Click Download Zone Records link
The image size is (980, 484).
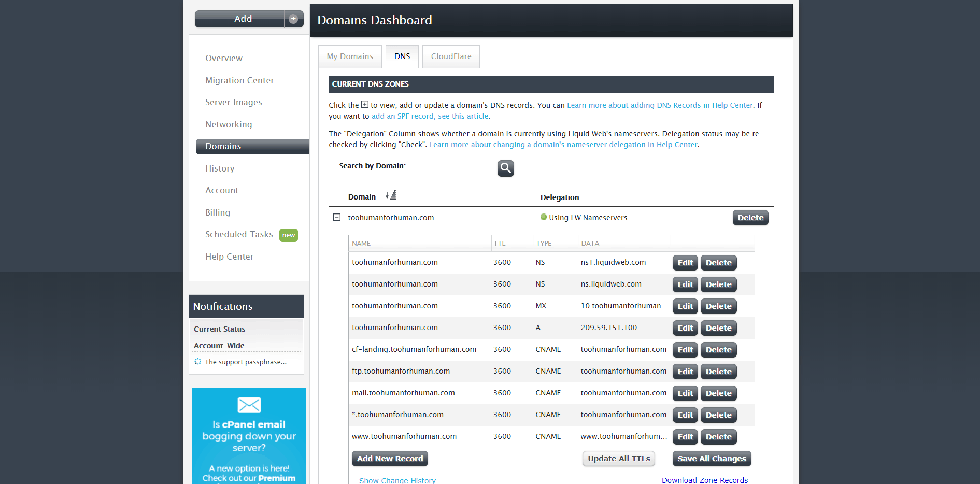(x=705, y=480)
